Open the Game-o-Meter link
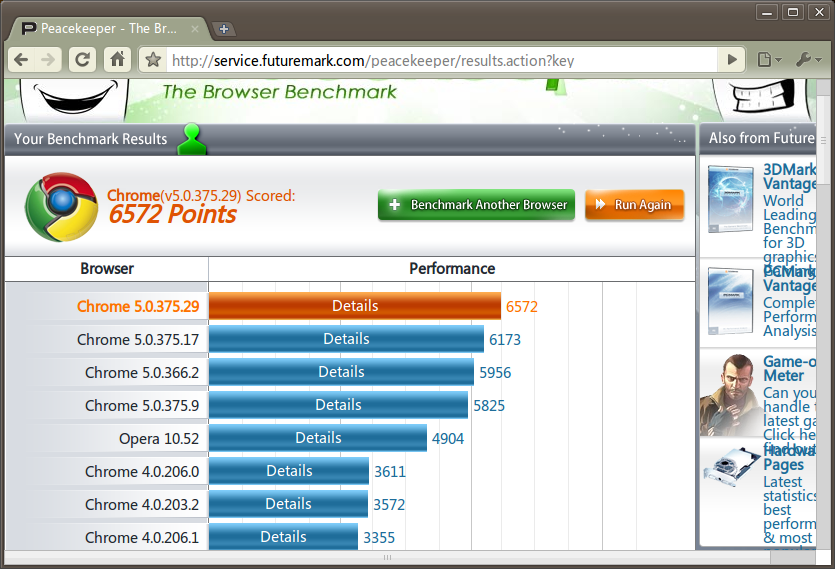 pos(789,369)
